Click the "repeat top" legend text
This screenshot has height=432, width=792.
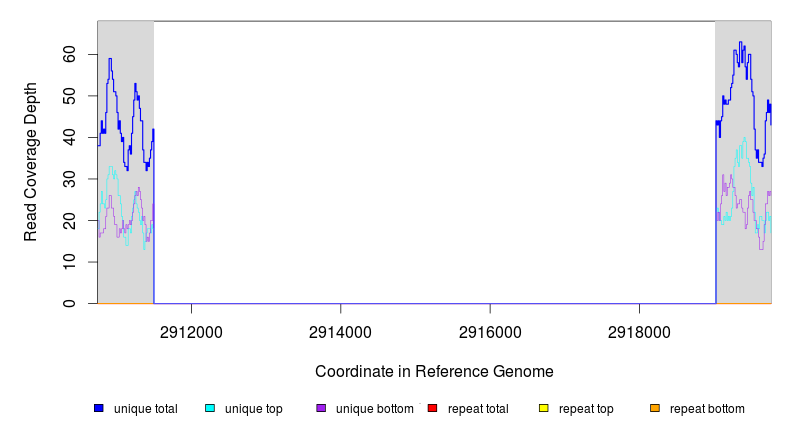click(586, 409)
